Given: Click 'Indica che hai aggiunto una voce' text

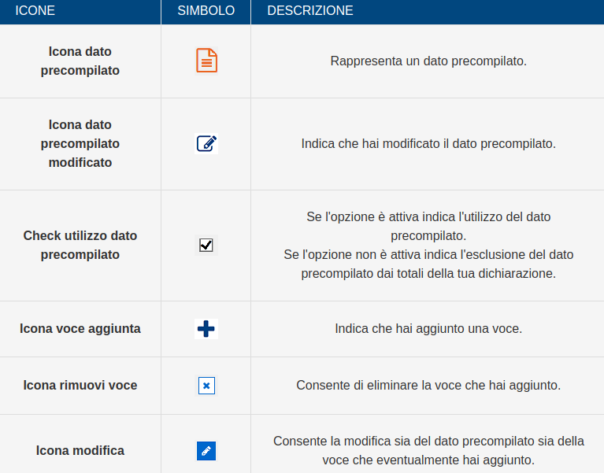Looking at the screenshot, I should (428, 328).
